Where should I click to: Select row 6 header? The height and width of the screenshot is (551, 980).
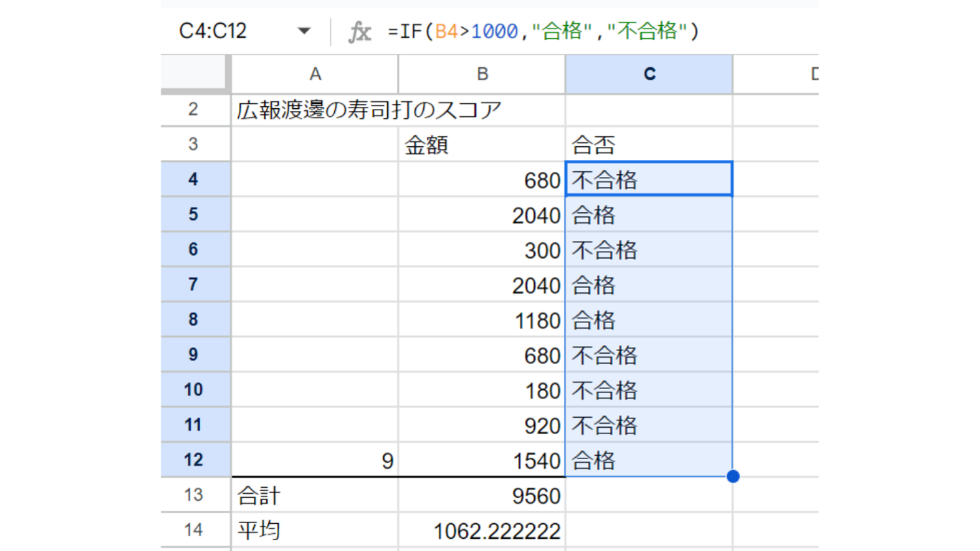click(196, 249)
